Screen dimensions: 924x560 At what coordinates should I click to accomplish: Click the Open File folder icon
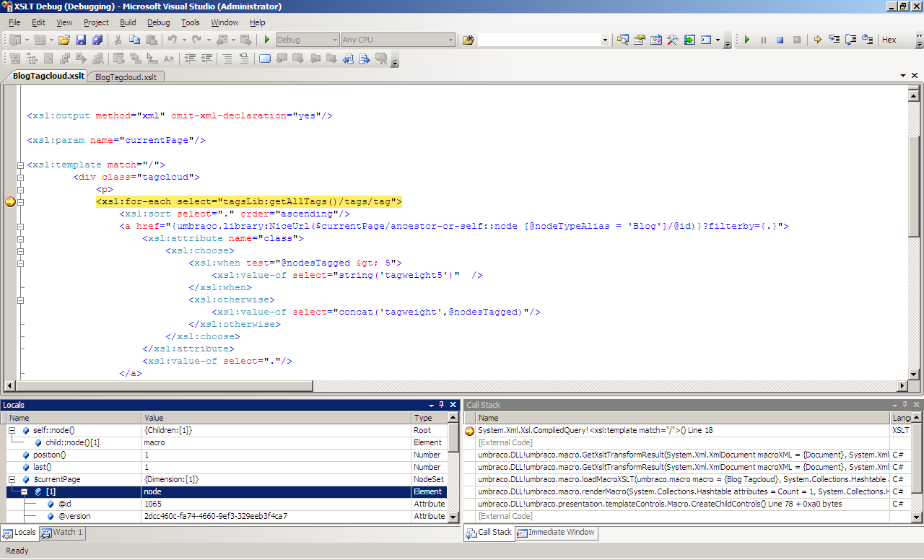(x=64, y=40)
